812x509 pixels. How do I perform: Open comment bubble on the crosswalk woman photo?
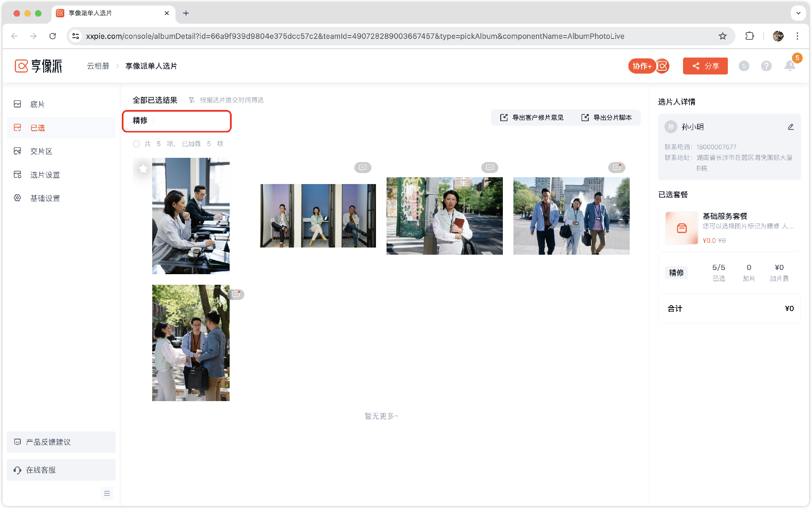tap(489, 168)
